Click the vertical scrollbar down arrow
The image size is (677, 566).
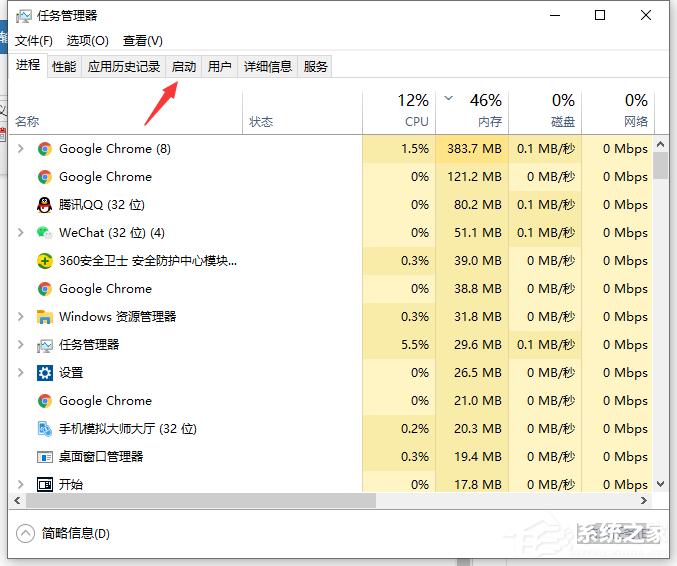(660, 484)
